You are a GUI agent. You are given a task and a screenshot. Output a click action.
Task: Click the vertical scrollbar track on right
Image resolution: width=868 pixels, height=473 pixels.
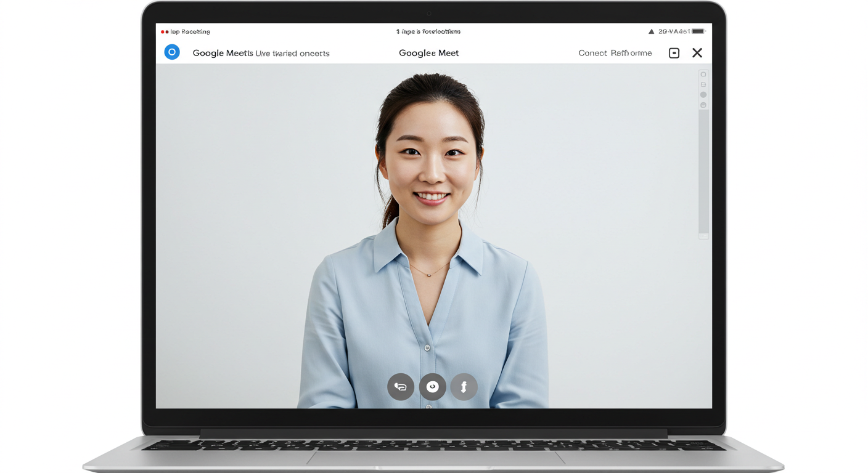click(x=703, y=172)
